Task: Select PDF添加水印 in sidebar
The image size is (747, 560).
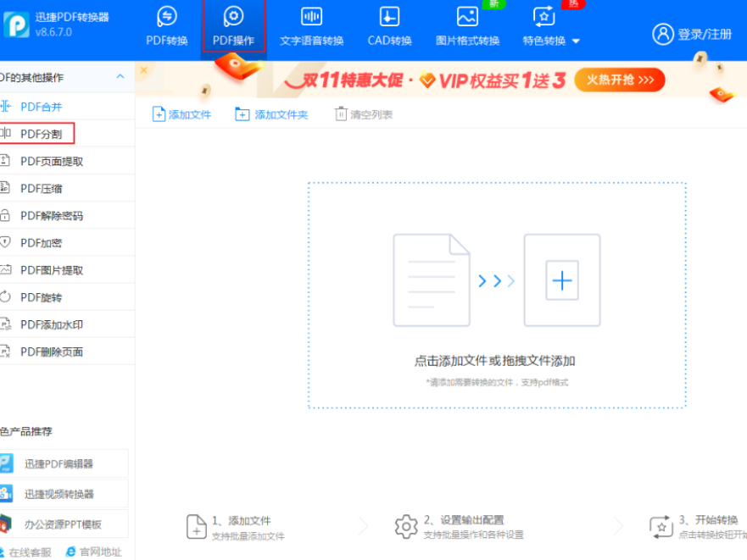Action: (x=67, y=324)
